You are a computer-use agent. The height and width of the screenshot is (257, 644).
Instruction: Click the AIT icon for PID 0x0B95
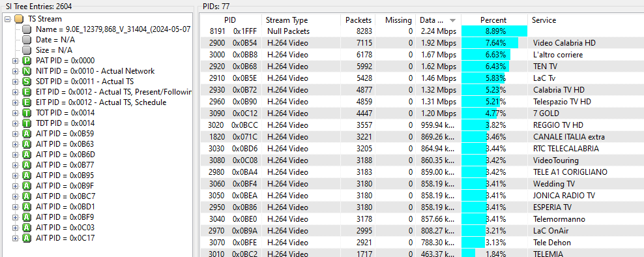(x=27, y=175)
